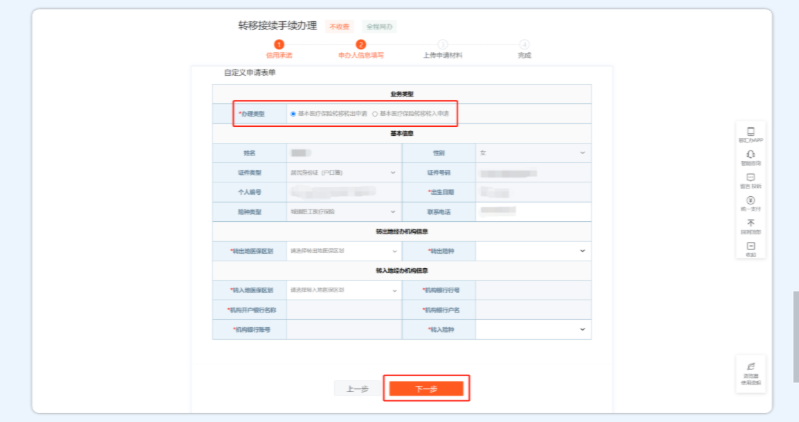Click the 联系电话 input field
The image size is (799, 422).
pos(534,212)
